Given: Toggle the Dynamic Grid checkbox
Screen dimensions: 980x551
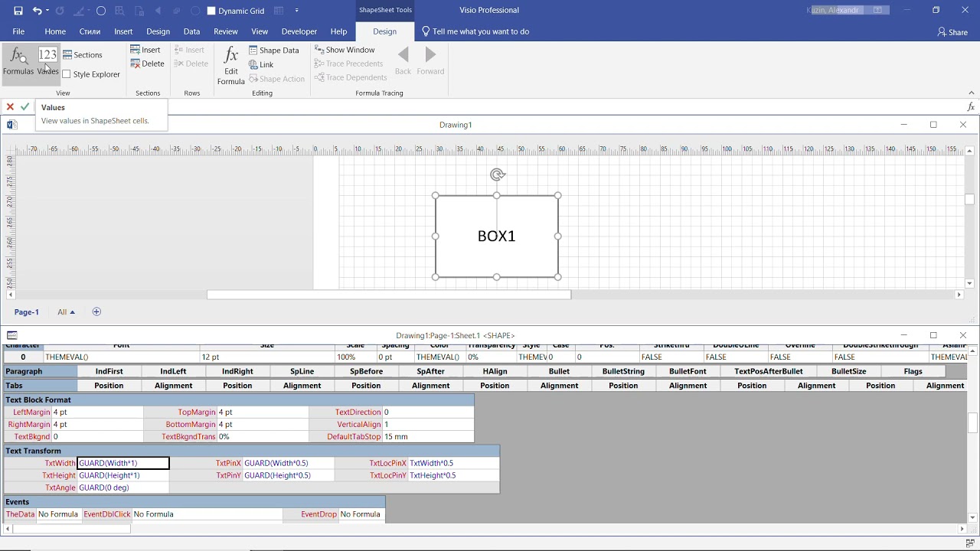Looking at the screenshot, I should point(212,11).
